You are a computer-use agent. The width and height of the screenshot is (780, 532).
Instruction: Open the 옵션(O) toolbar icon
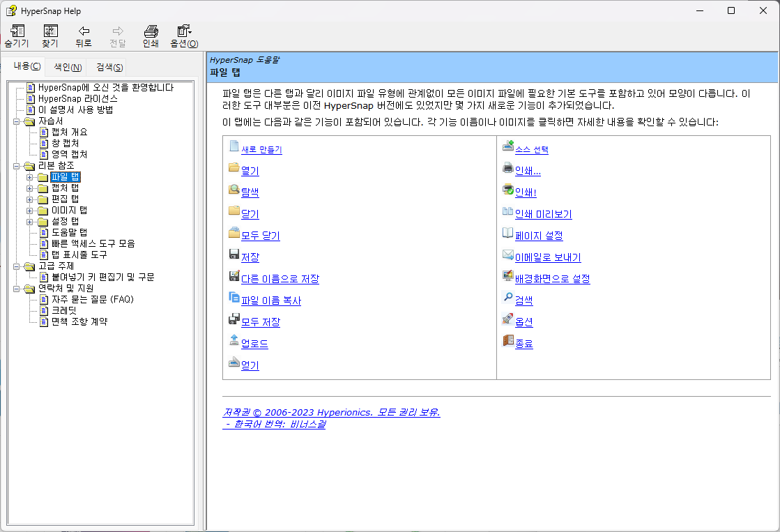(184, 31)
